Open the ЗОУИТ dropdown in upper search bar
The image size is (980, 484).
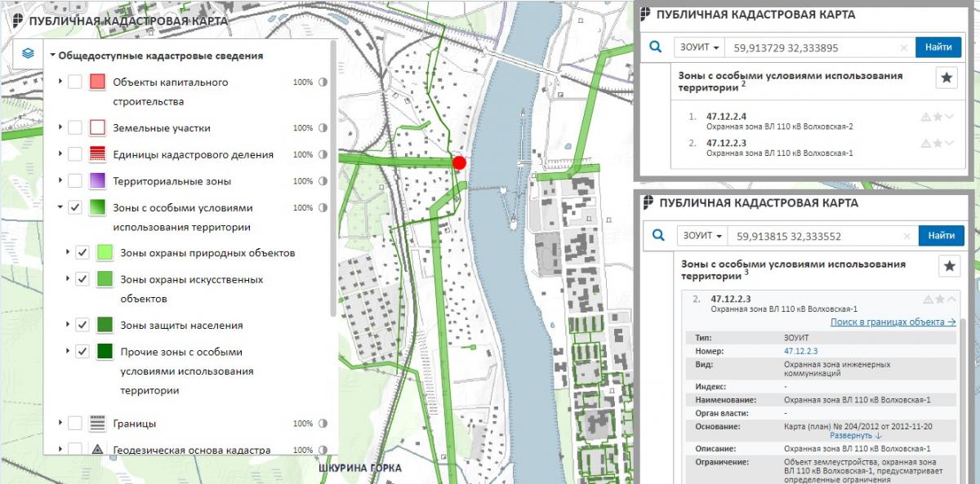(x=701, y=47)
